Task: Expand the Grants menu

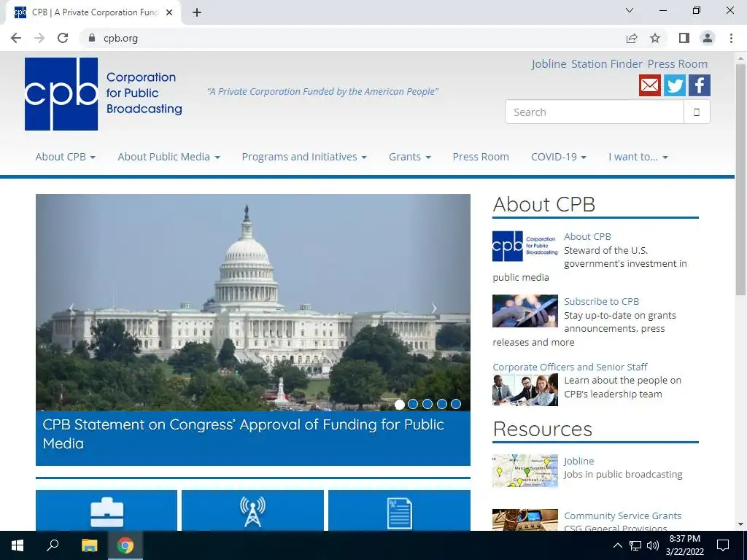Action: coord(410,157)
